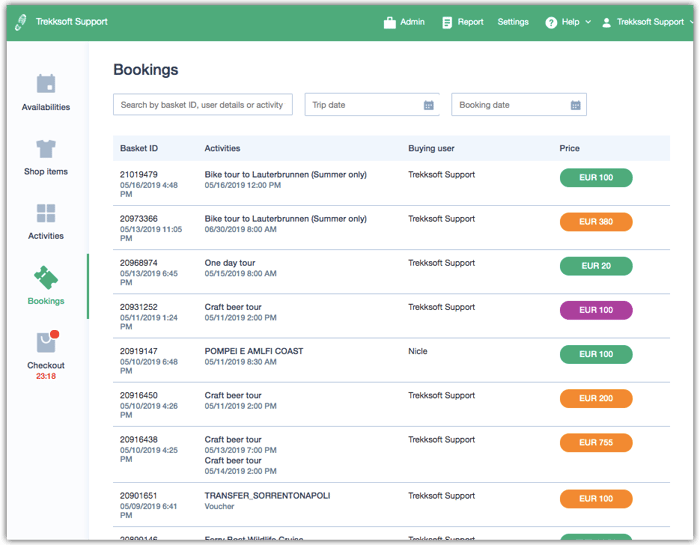Viewport: 700px width, 545px height.
Task: Open the Settings menu item
Action: coord(513,22)
